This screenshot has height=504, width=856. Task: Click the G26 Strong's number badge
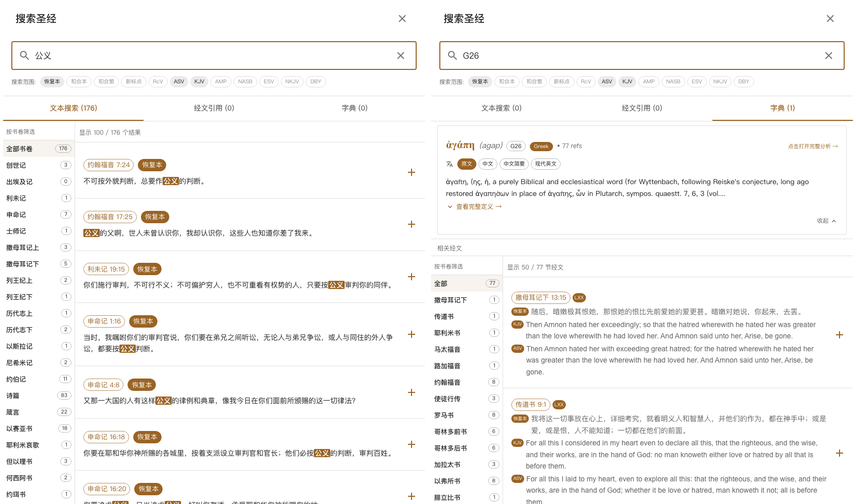[x=516, y=147]
